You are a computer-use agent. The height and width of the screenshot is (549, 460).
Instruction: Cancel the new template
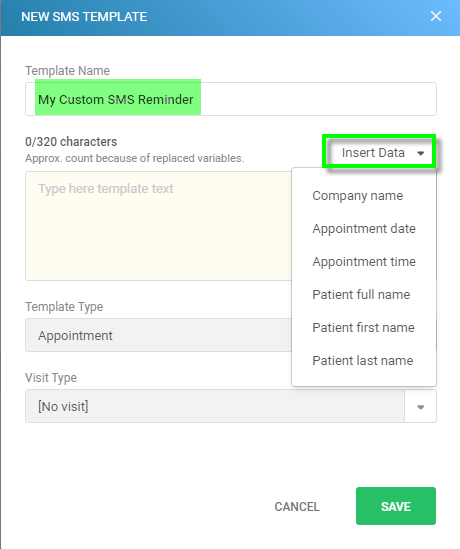coord(297,506)
